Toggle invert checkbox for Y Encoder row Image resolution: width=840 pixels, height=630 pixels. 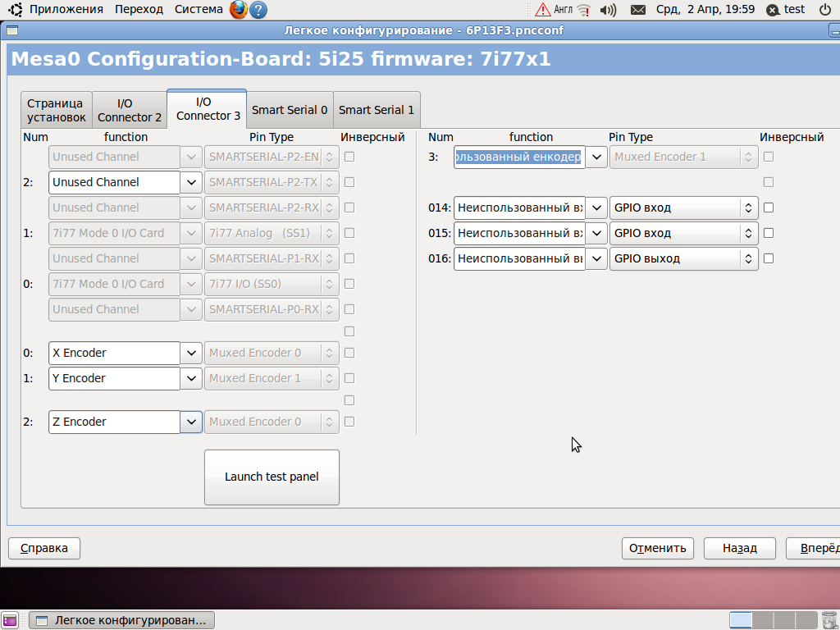(x=349, y=379)
